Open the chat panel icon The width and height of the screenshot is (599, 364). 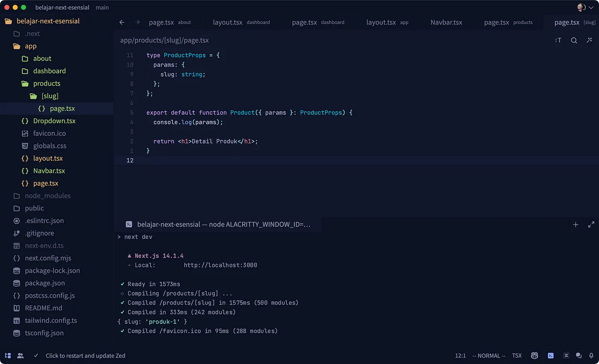578,355
